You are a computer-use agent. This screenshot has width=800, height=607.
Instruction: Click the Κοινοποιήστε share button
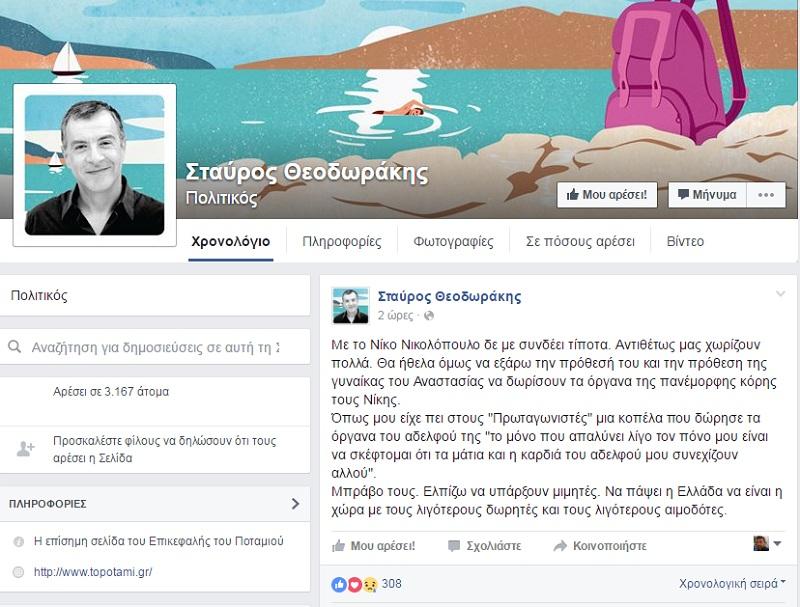coord(600,546)
